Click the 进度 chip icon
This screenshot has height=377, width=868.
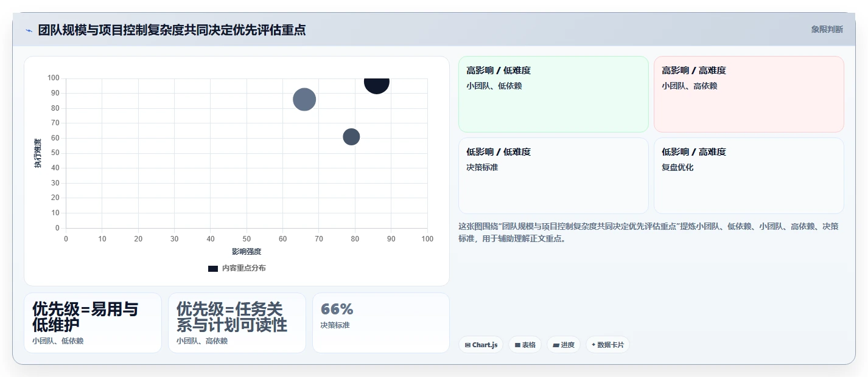pyautogui.click(x=556, y=345)
